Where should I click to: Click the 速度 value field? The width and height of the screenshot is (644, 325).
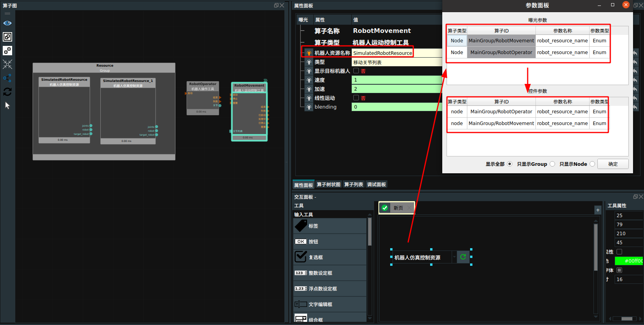(397, 80)
